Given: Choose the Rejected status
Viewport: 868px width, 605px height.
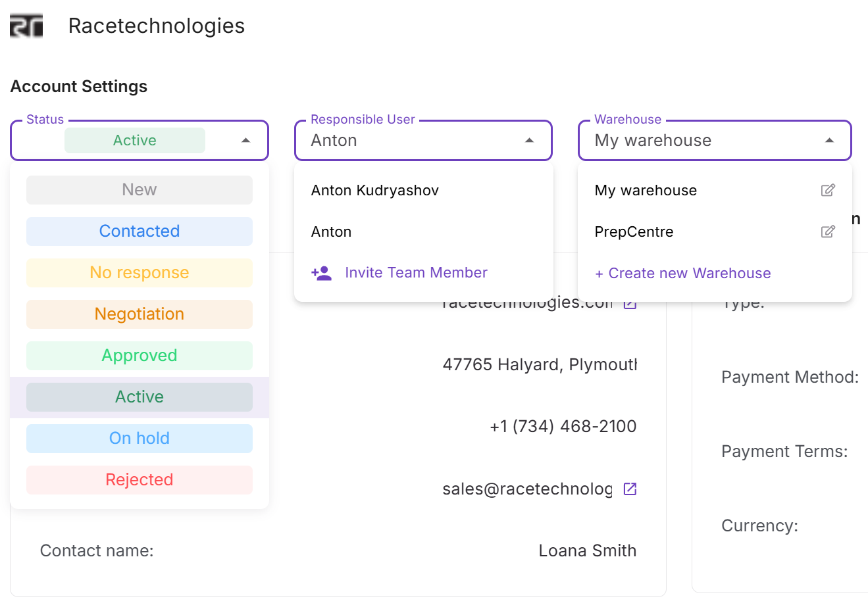Looking at the screenshot, I should pos(139,480).
